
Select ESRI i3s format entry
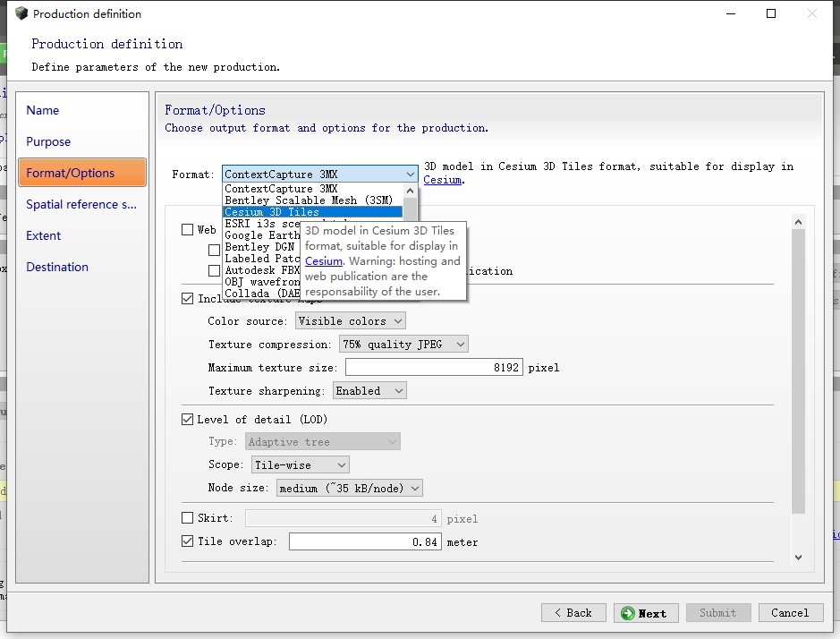262,224
